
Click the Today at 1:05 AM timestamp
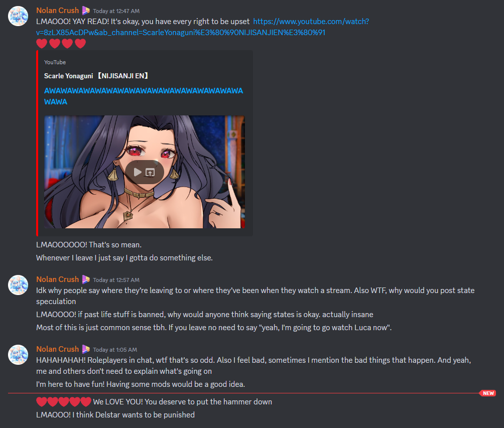click(115, 350)
